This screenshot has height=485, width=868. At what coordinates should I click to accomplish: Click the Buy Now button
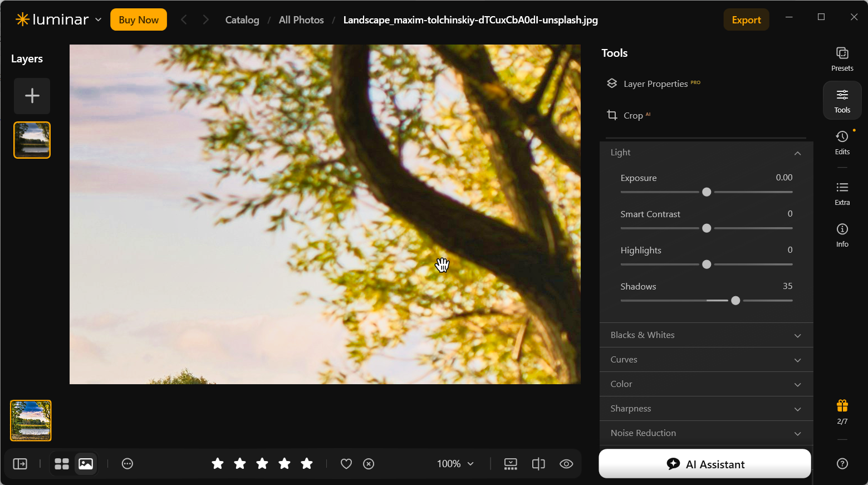(x=139, y=20)
